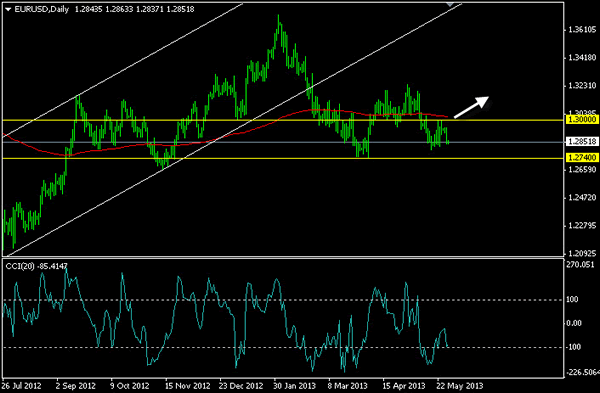Click the 15 Apr 2013 date label
Screen dimensions: 600x393
[403, 386]
